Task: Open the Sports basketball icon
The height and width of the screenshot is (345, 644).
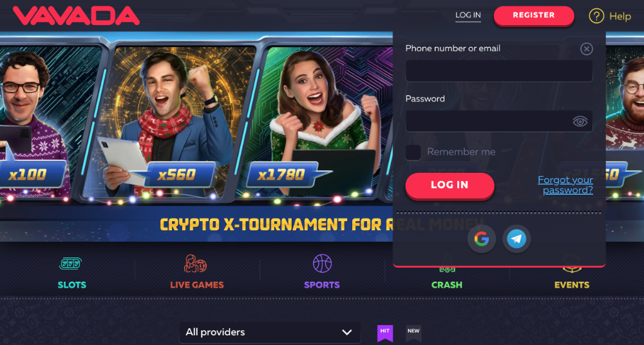Action: click(323, 264)
